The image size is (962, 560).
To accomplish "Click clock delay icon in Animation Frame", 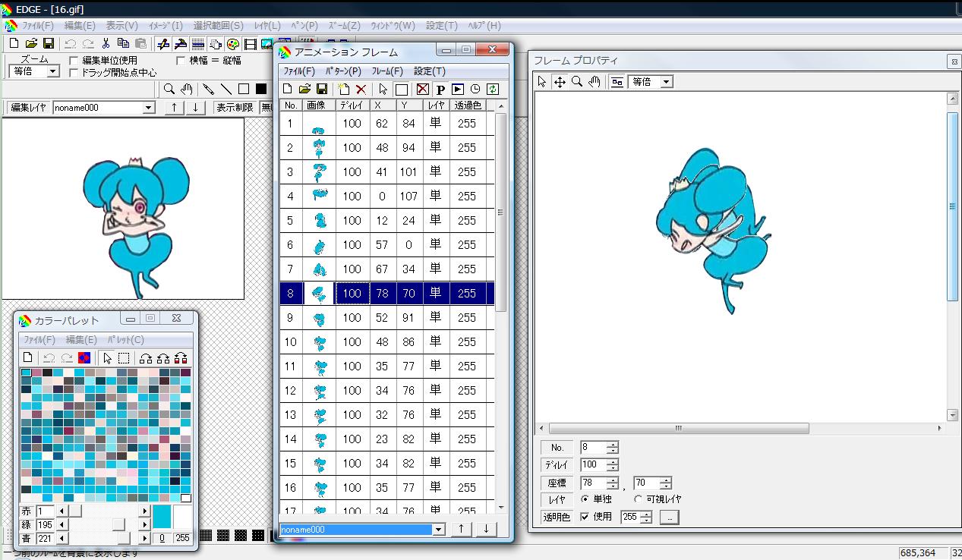I will point(475,89).
